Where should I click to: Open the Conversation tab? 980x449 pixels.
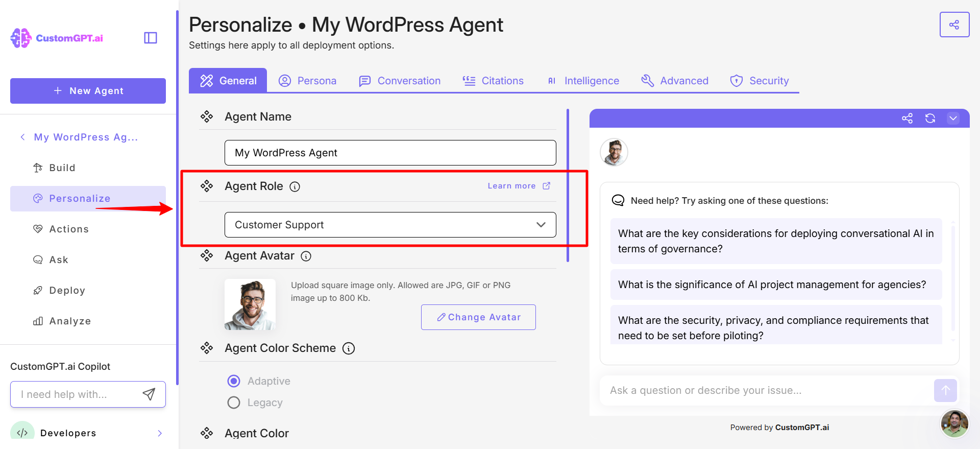pyautogui.click(x=400, y=81)
